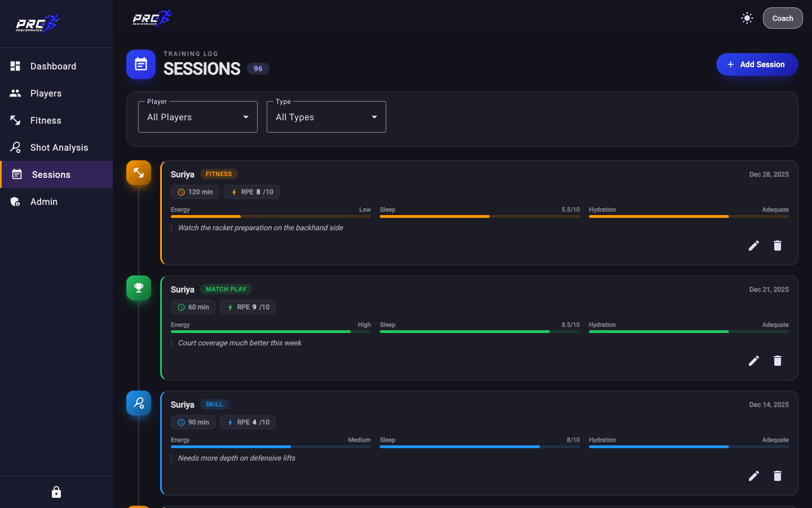Click the Coach role button
This screenshot has width=812, height=508.
783,18
